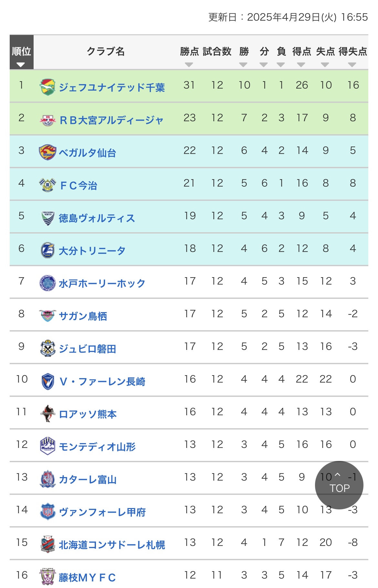Open サガン鳥栖 team link
This screenshot has width=378, height=588.
[83, 316]
